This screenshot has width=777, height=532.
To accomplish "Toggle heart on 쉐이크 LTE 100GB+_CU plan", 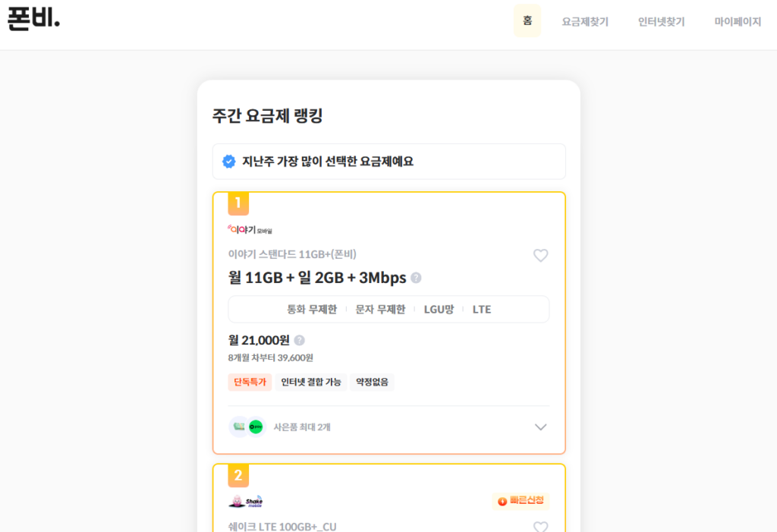I will pyautogui.click(x=540, y=527).
